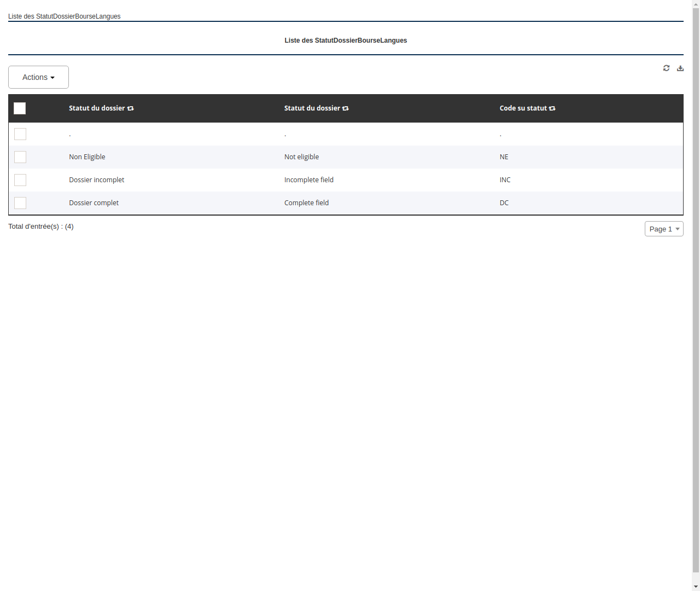This screenshot has width=700, height=591.
Task: Check the select-all checkbox in the table header
Action: pyautogui.click(x=20, y=108)
